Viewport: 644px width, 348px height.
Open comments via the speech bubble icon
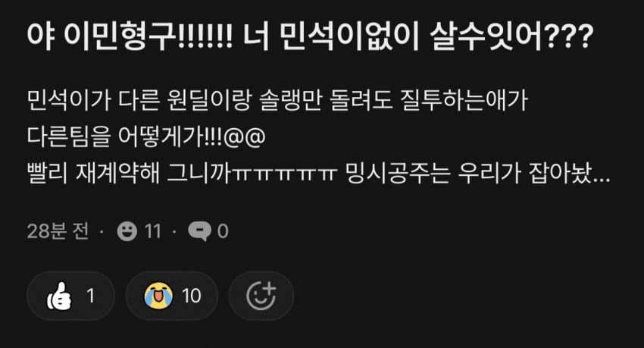[x=199, y=231]
